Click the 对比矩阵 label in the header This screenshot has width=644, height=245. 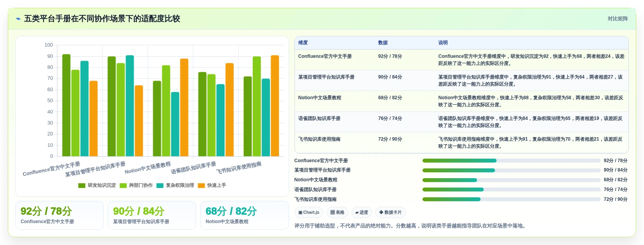coord(617,19)
